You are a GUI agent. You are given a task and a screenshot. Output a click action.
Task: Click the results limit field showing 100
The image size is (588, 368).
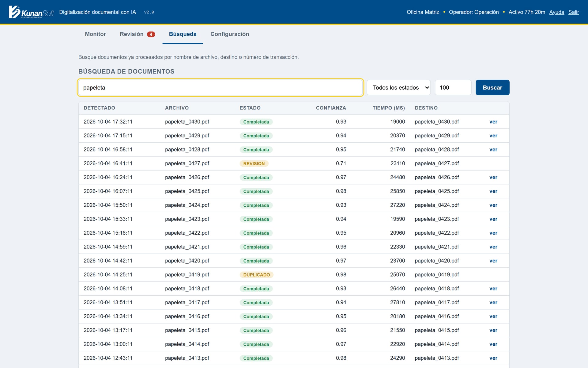coord(453,87)
